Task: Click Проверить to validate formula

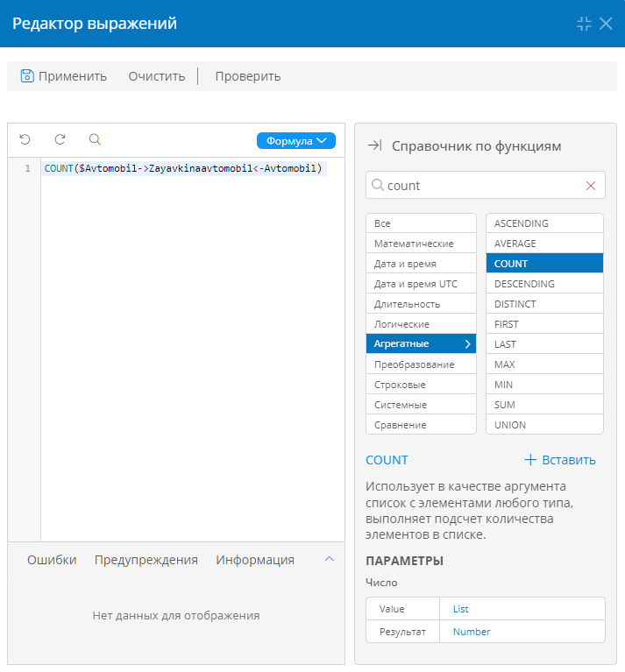Action: 248,76
